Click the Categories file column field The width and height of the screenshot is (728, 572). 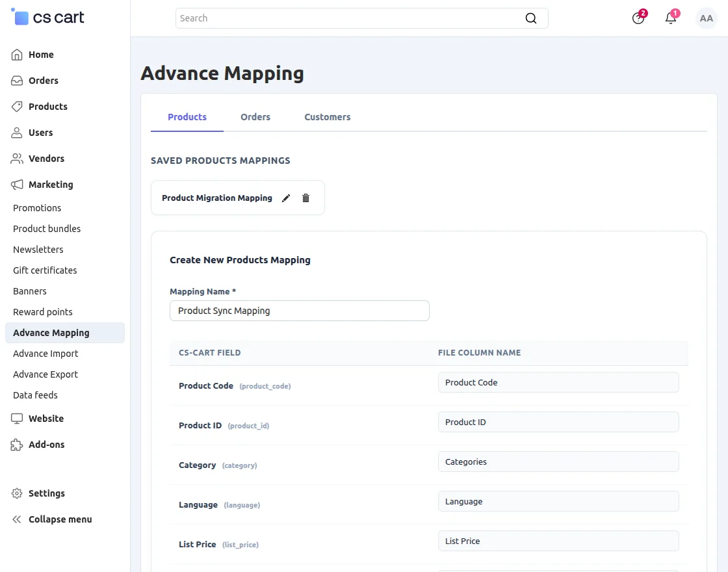click(558, 462)
